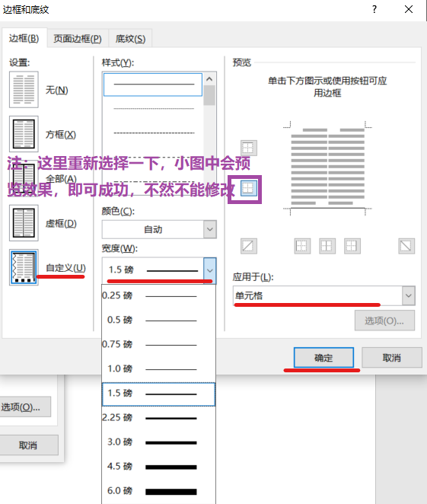The height and width of the screenshot is (504, 427).
Task: Choose the 1.0 磅 line width
Action: [x=158, y=369]
